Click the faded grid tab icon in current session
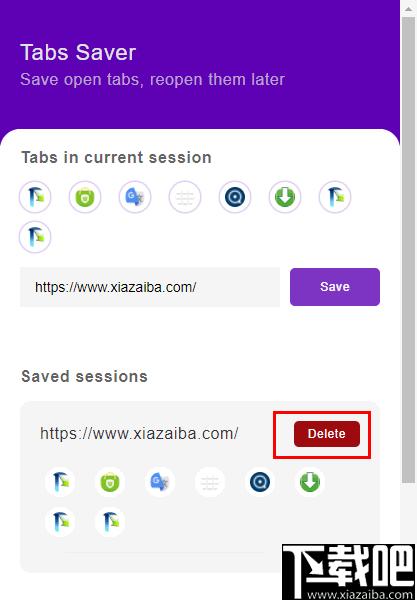This screenshot has height=600, width=417. click(185, 197)
